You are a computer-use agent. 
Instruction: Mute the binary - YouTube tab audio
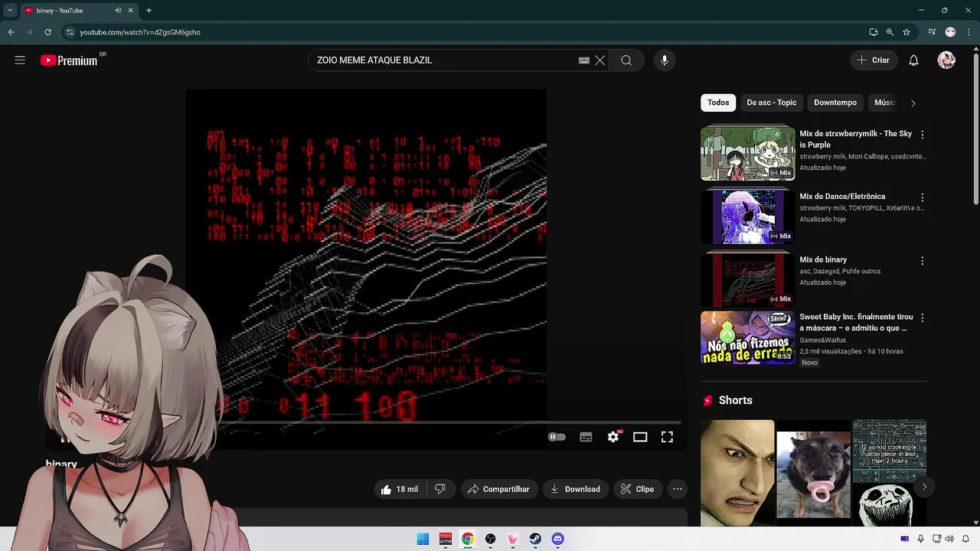pyautogui.click(x=118, y=11)
